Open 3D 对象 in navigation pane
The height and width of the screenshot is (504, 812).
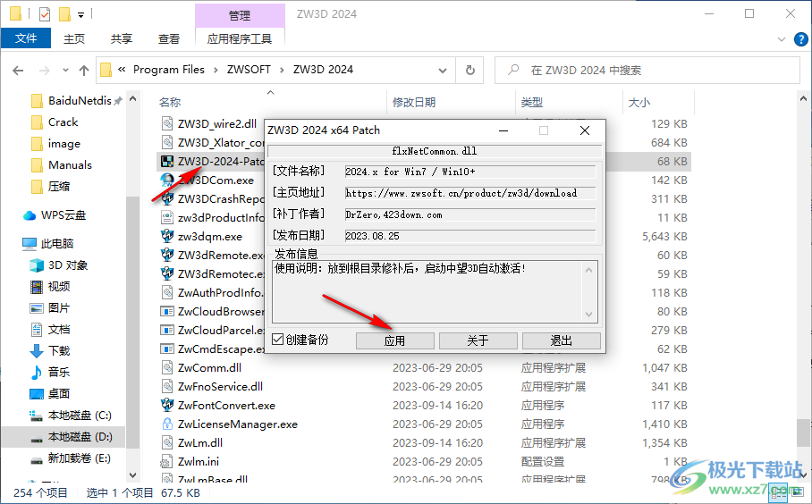68,265
